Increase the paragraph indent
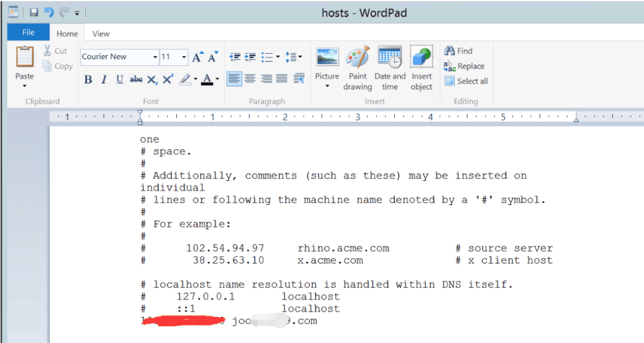This screenshot has height=343, width=644. (x=250, y=57)
